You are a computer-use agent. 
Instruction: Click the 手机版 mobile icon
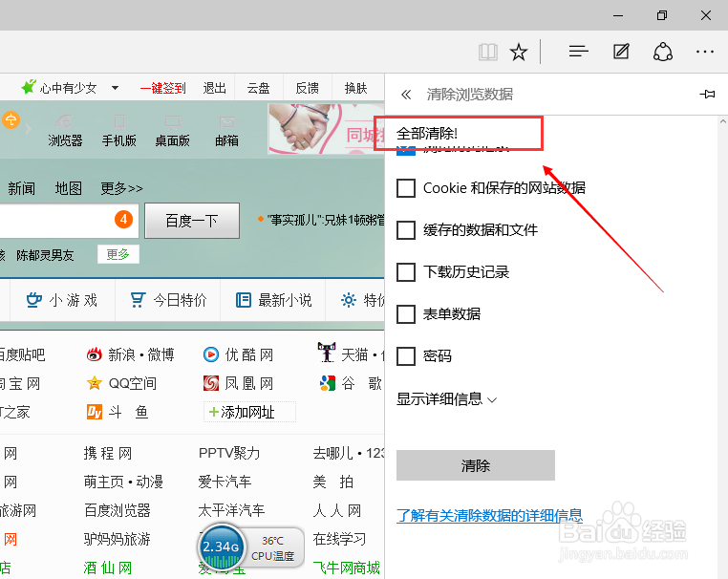point(118,131)
